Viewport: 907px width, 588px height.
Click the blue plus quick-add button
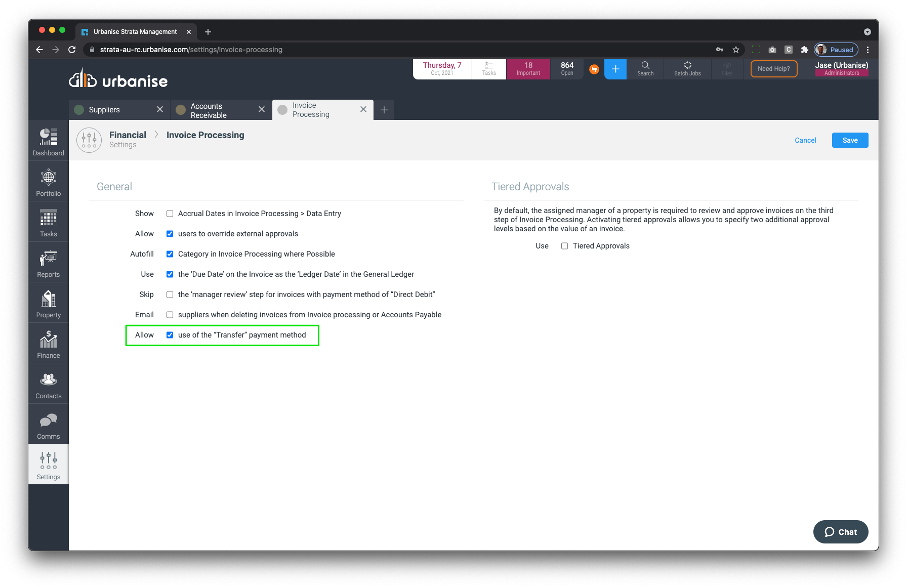(615, 69)
